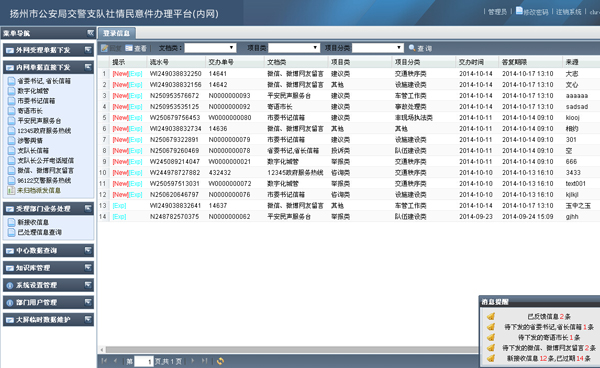Click the page number input field
The image size is (600, 368).
coord(144,361)
